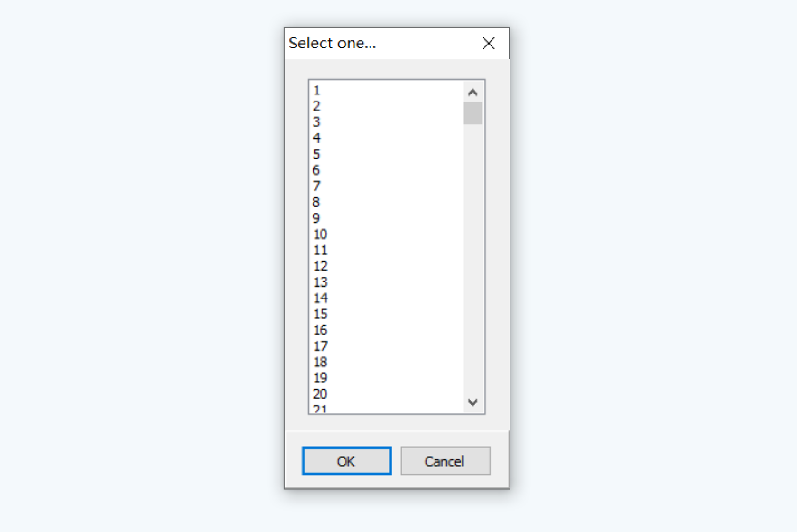Click the OK button
The width and height of the screenshot is (797, 532).
pos(347,461)
